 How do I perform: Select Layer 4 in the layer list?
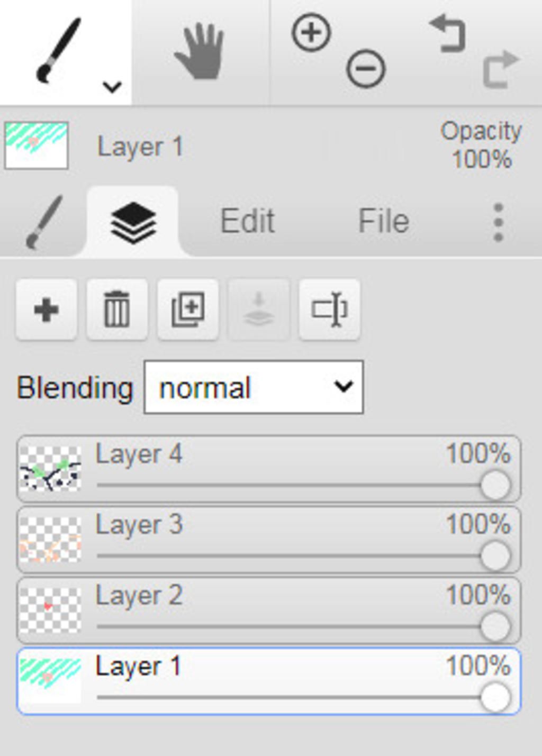pyautogui.click(x=269, y=469)
